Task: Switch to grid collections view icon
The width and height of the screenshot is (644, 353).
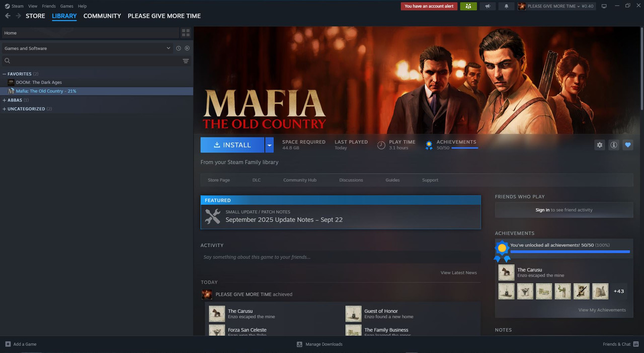Action: point(186,33)
